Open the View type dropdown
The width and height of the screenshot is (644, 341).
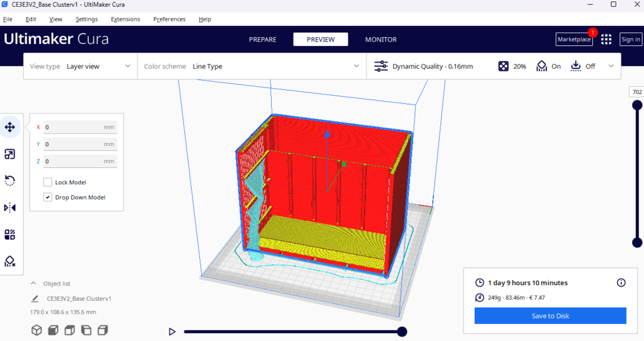click(x=80, y=66)
